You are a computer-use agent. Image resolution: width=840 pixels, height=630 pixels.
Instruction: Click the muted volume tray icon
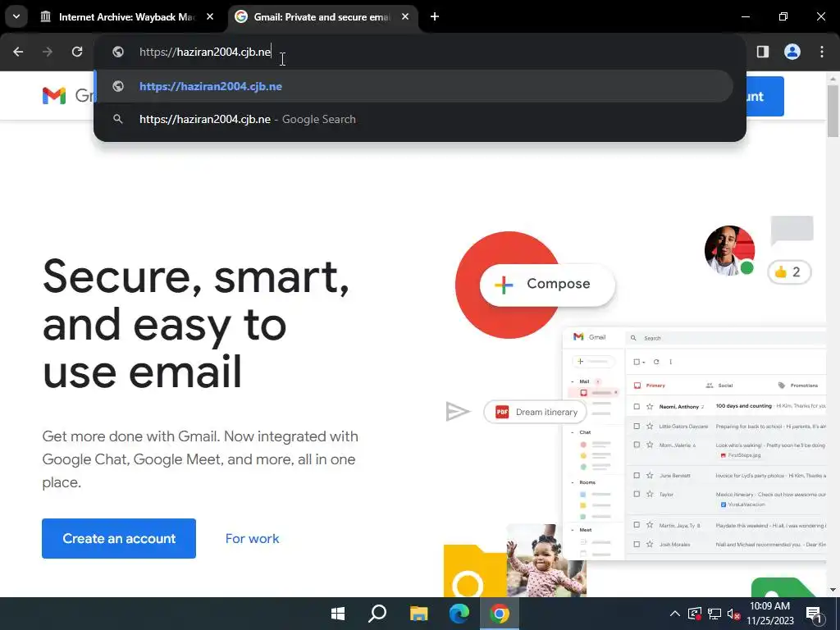tap(733, 614)
